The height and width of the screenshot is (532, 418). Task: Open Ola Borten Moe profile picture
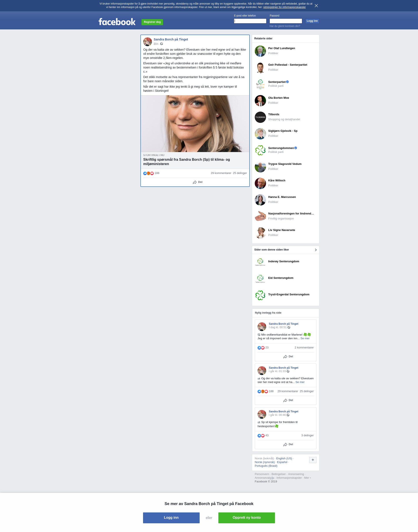[x=260, y=100]
